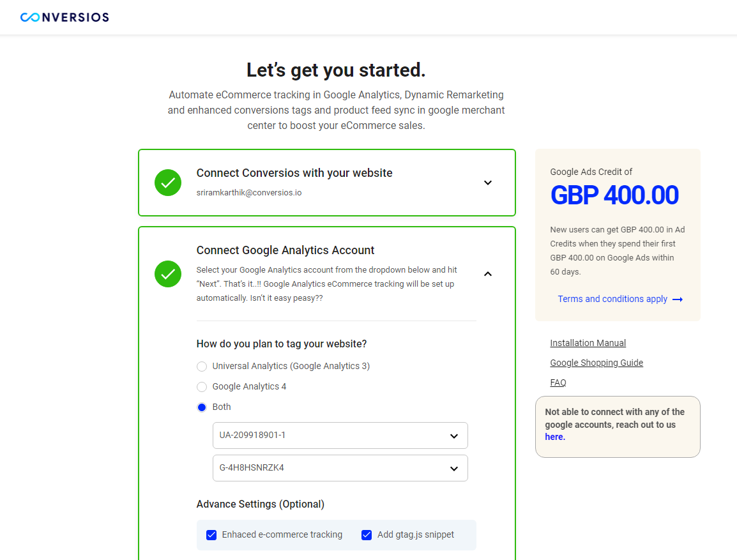Open the Installation Manual link
Viewport: 737px width, 560px height.
pyautogui.click(x=588, y=343)
